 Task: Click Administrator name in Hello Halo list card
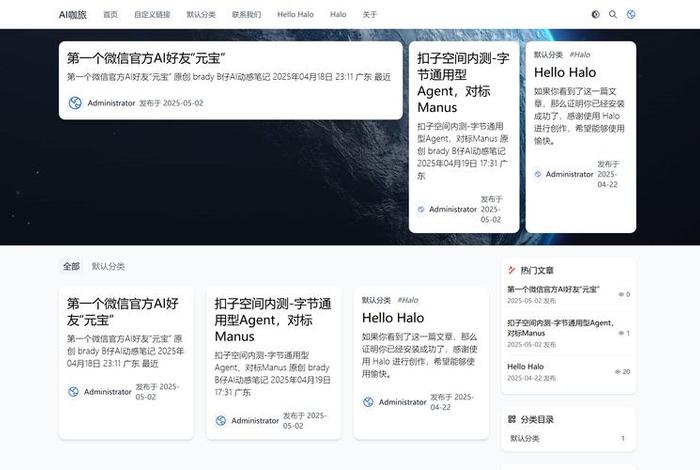[x=403, y=402]
